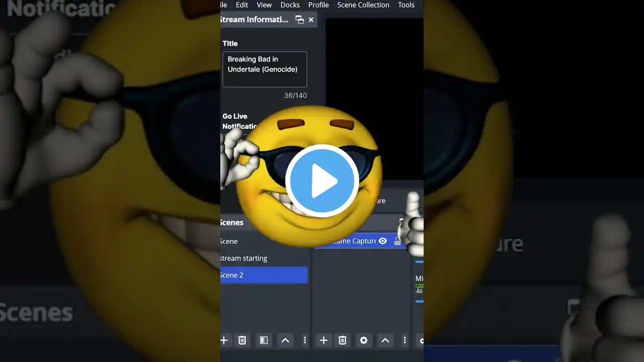The width and height of the screenshot is (644, 362).
Task: Delete the selected scene using trash icon
Action: click(x=242, y=340)
